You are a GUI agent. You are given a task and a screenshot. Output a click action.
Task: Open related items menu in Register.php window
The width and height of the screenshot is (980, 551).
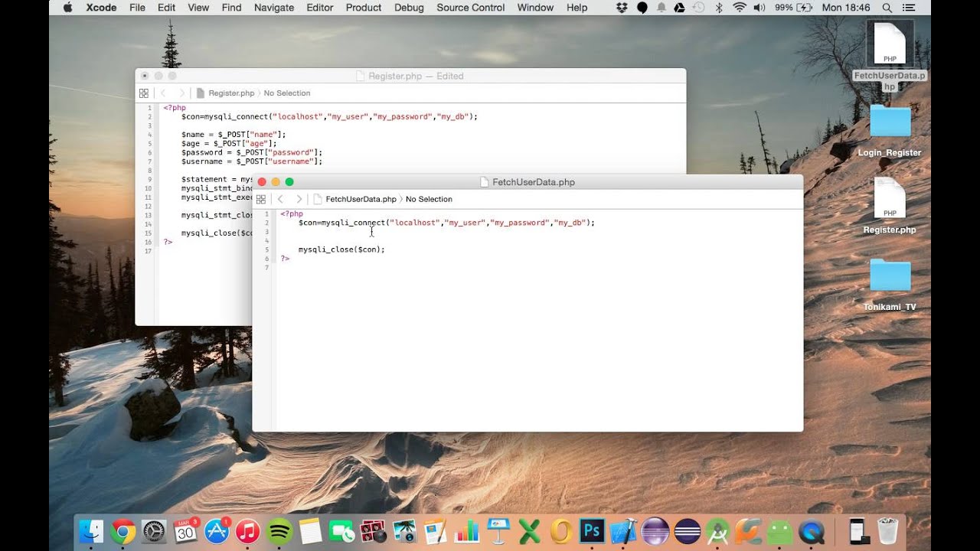(x=143, y=93)
